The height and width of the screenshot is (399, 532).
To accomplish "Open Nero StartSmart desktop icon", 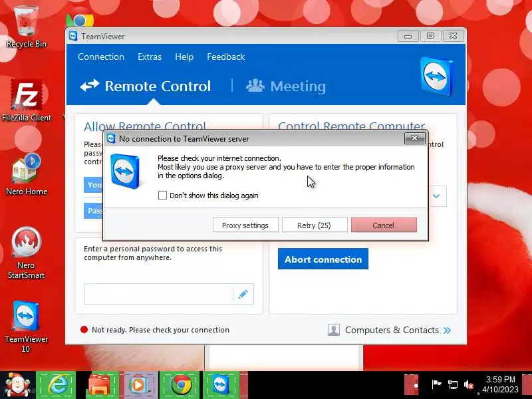I will click(x=26, y=253).
